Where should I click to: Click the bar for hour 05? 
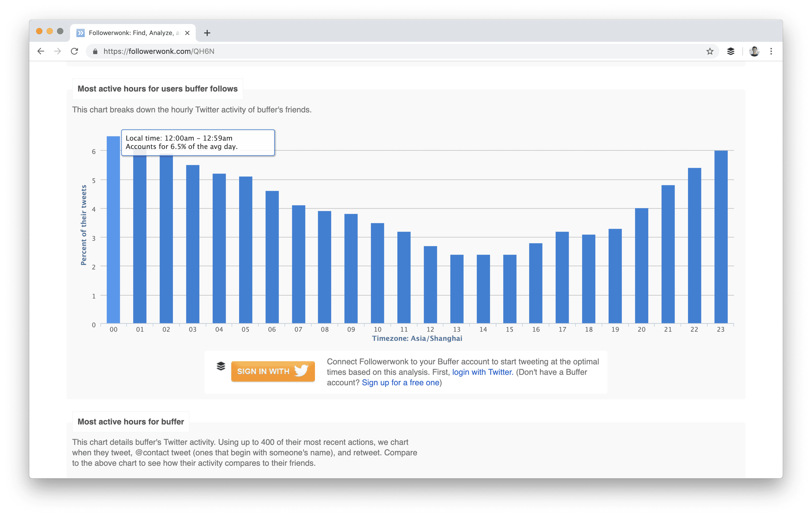245,250
